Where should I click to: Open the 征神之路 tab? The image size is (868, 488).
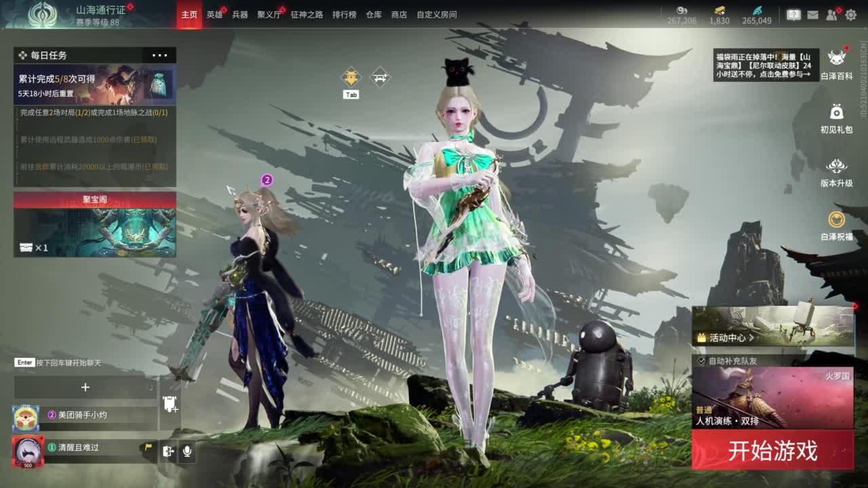click(x=307, y=14)
